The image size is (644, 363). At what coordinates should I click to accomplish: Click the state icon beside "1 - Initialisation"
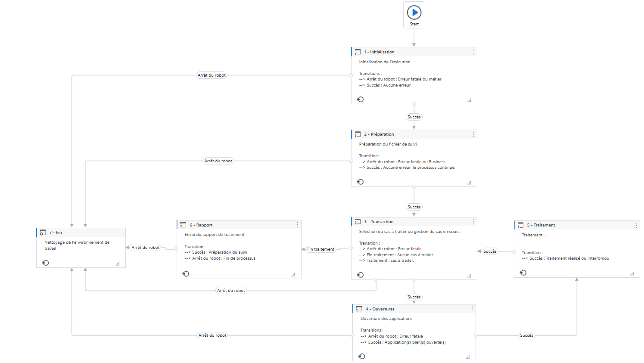pyautogui.click(x=358, y=52)
